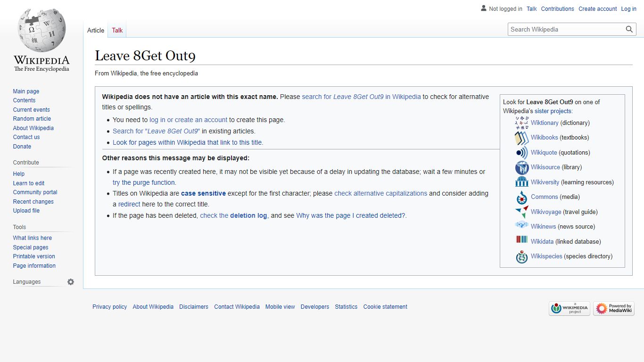Screen dimensions: 644x362
Task: Open Cookie statement footer link
Action: (x=385, y=307)
